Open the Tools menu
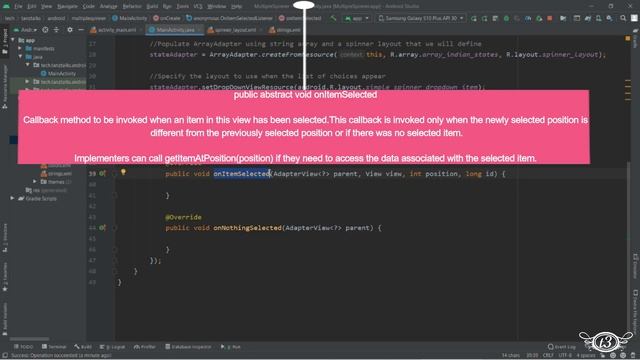Screen dimensions: 640x360 point(182,6)
